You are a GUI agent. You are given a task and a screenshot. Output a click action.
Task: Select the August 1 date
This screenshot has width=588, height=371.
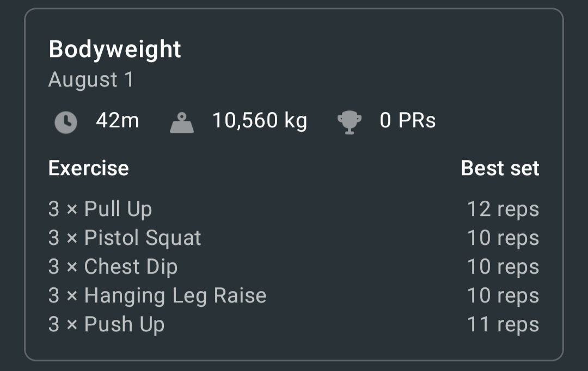point(91,80)
